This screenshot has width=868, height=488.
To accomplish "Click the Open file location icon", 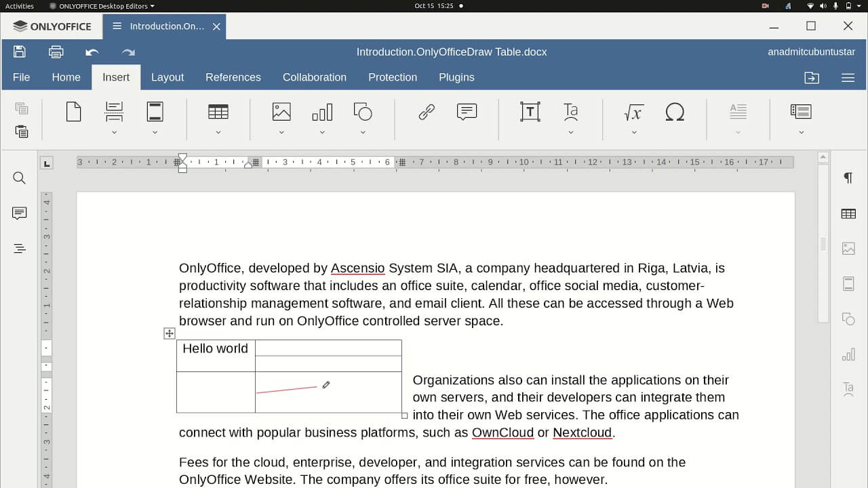I will [812, 78].
